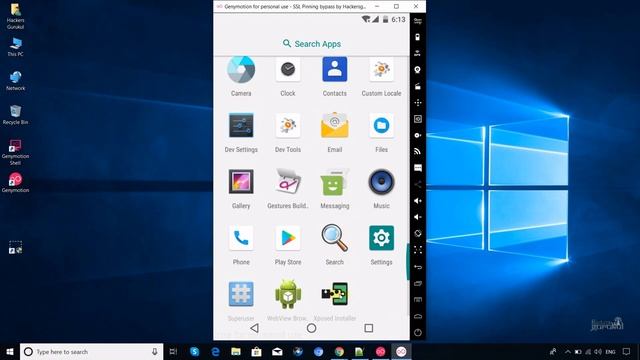Click the sidebar Home key icon
The height and width of the screenshot is (360, 640).
click(x=418, y=316)
